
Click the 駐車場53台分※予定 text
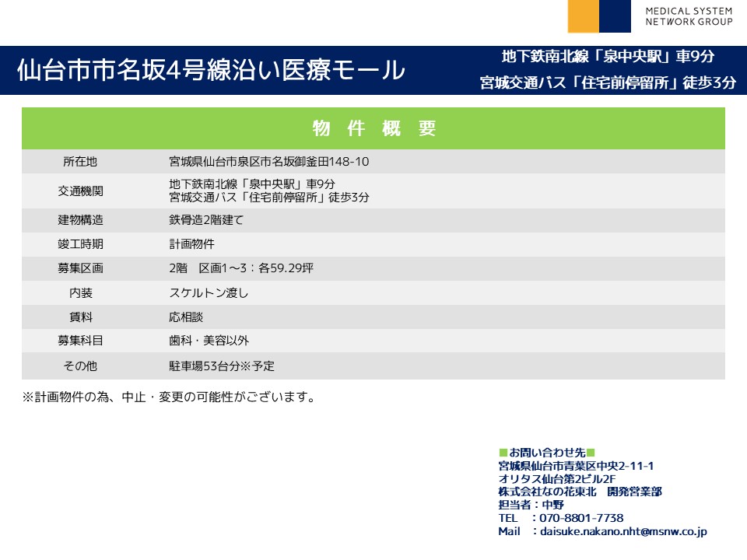(222, 366)
